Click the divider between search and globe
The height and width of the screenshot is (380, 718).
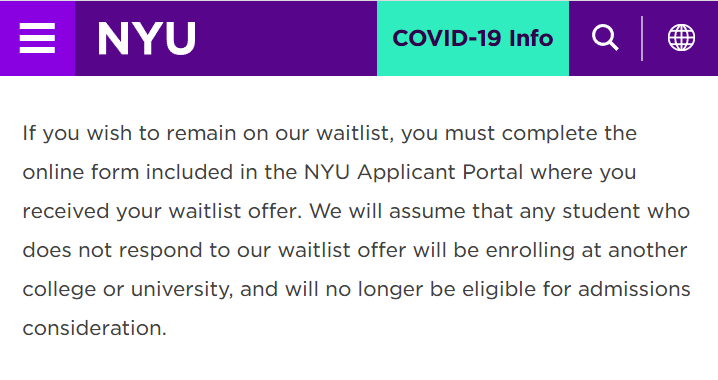pos(642,38)
